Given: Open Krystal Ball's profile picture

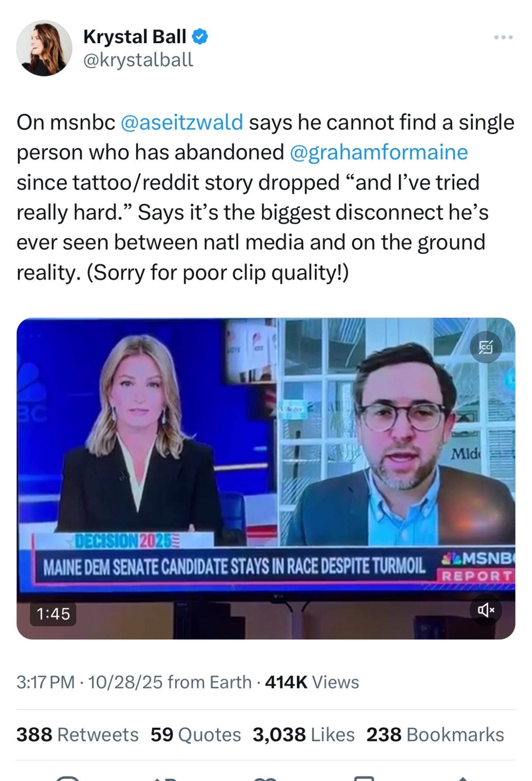Looking at the screenshot, I should click(x=44, y=48).
